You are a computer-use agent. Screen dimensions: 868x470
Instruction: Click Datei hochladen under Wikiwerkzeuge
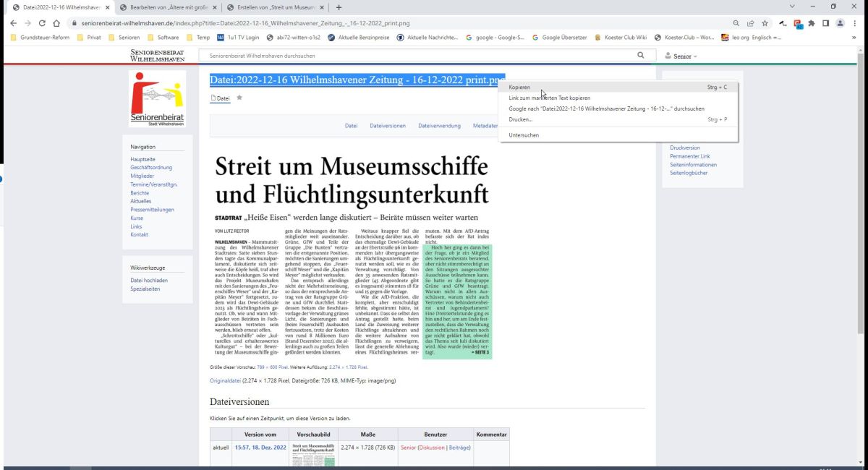pyautogui.click(x=149, y=280)
